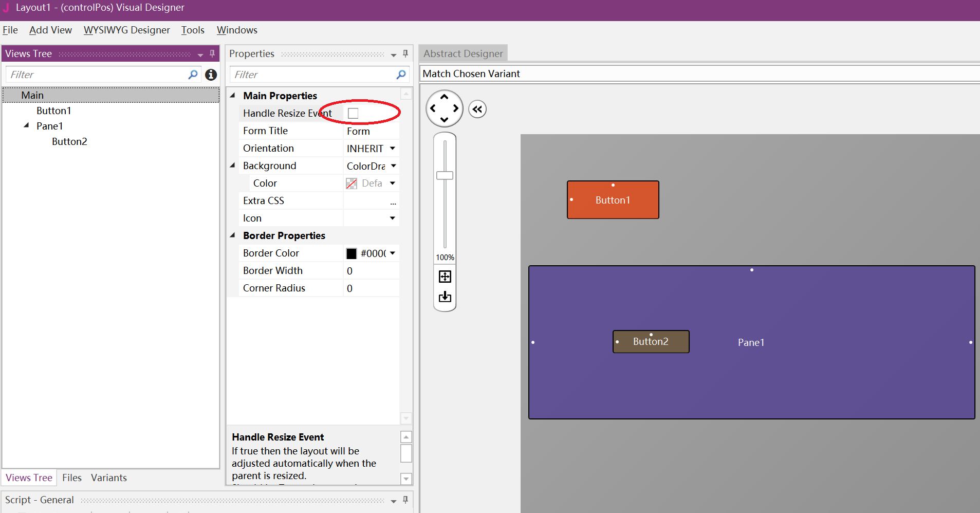The image size is (980, 513).
Task: Click the Views Tree filter search icon
Action: [x=193, y=75]
